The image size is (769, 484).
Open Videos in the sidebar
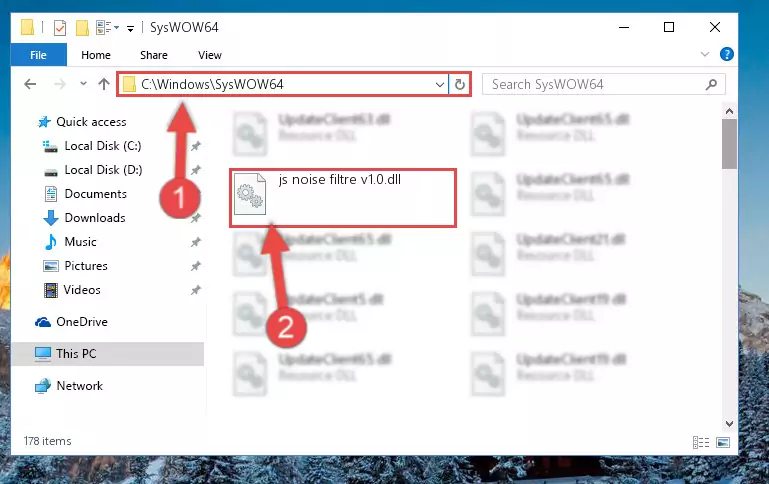click(x=82, y=290)
